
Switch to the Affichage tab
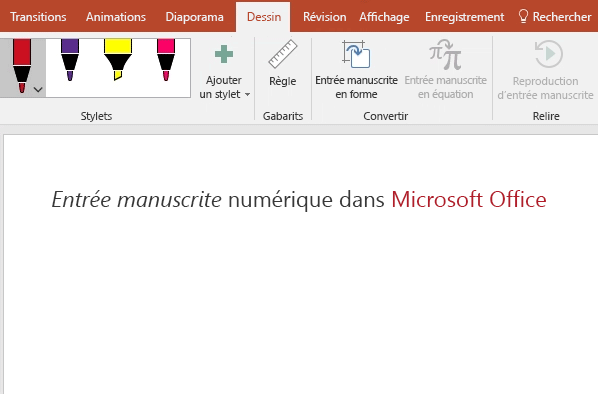click(x=384, y=17)
